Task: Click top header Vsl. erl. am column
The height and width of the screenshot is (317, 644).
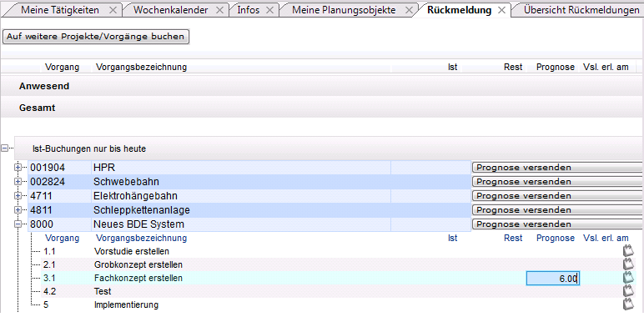Action: (606, 67)
